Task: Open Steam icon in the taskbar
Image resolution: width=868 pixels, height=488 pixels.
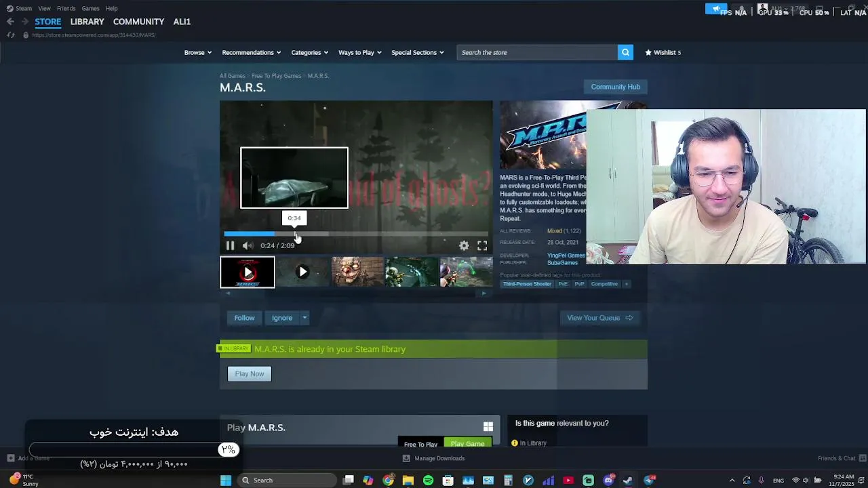Action: click(x=629, y=480)
